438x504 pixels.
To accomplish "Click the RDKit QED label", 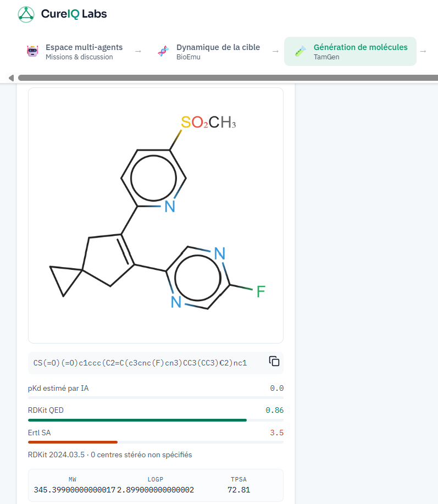I will tap(46, 410).
